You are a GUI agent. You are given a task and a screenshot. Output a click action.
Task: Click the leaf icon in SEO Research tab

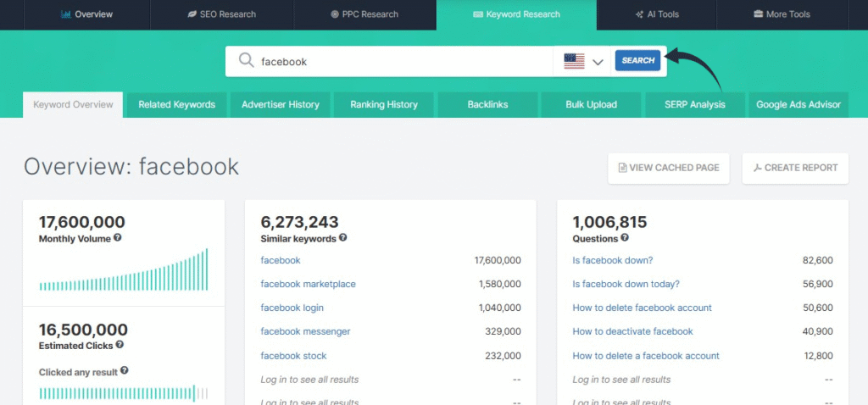(194, 14)
